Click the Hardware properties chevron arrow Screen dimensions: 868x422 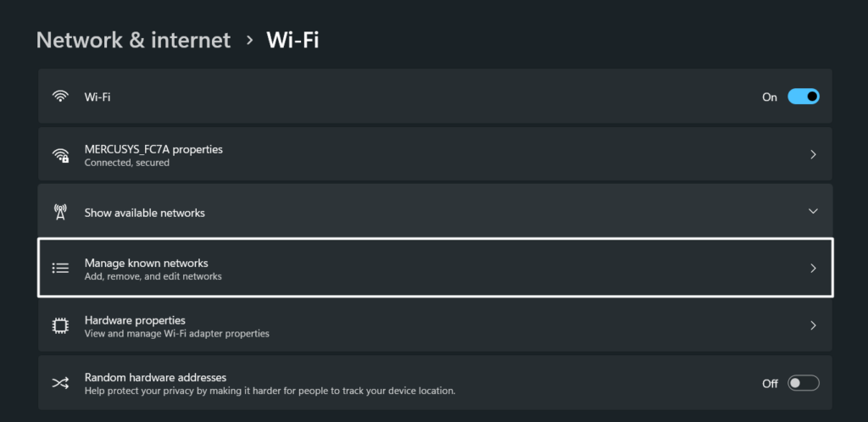coord(813,325)
